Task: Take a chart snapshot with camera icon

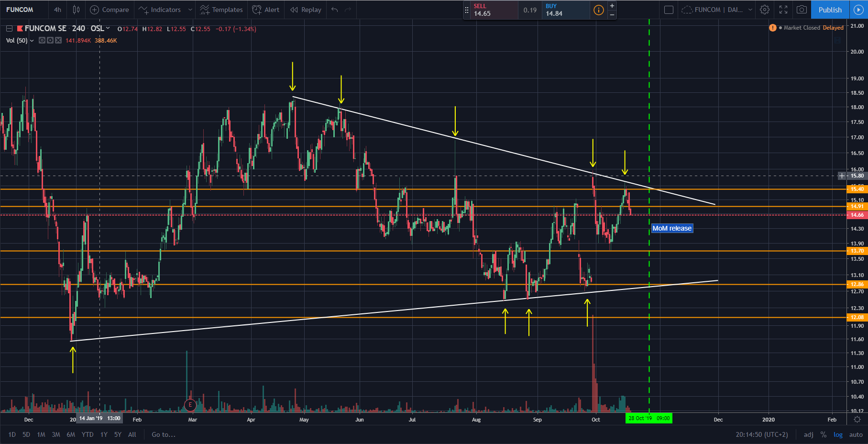Action: tap(802, 10)
